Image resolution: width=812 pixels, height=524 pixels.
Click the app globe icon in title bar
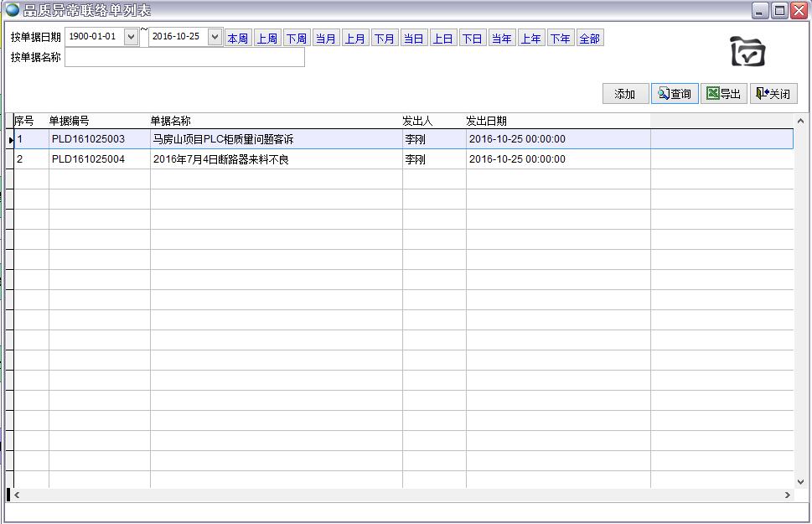tap(13, 10)
